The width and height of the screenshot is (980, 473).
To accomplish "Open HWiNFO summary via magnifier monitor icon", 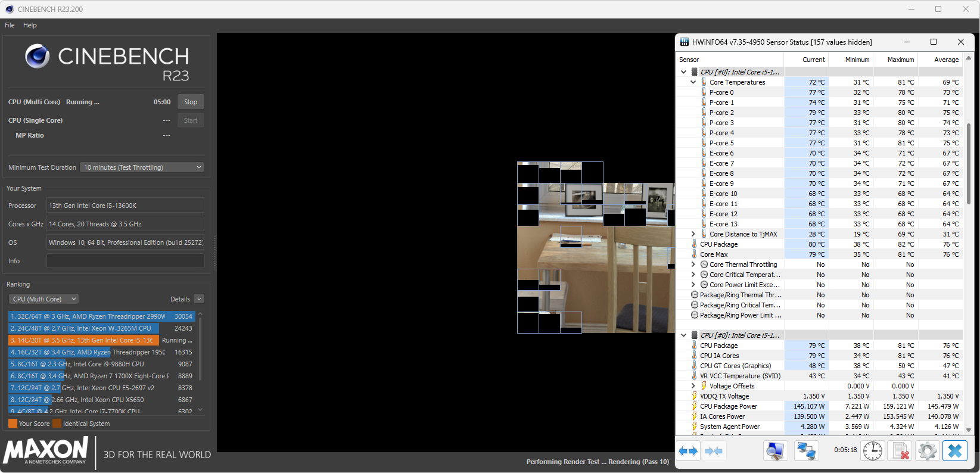I will click(x=775, y=451).
